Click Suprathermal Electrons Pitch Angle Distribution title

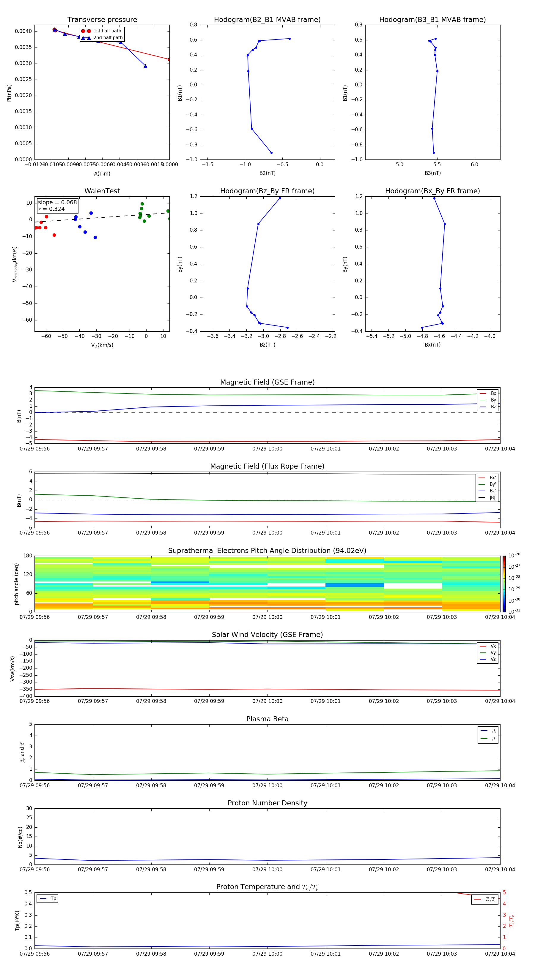267,551
